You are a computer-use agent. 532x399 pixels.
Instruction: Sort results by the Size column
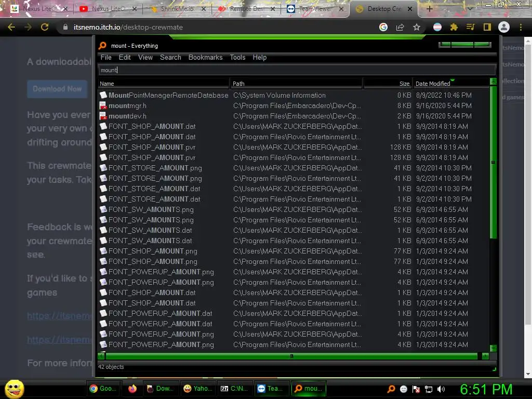tap(388, 84)
